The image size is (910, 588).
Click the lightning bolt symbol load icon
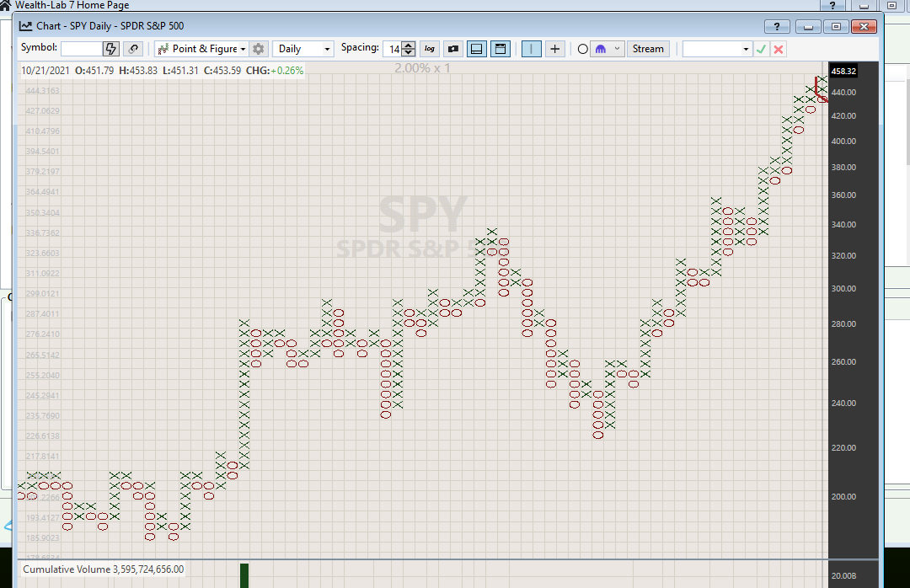[x=111, y=49]
